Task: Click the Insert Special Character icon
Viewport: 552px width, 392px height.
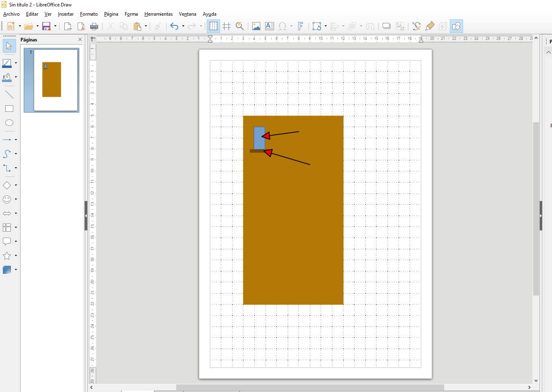Action: click(282, 26)
